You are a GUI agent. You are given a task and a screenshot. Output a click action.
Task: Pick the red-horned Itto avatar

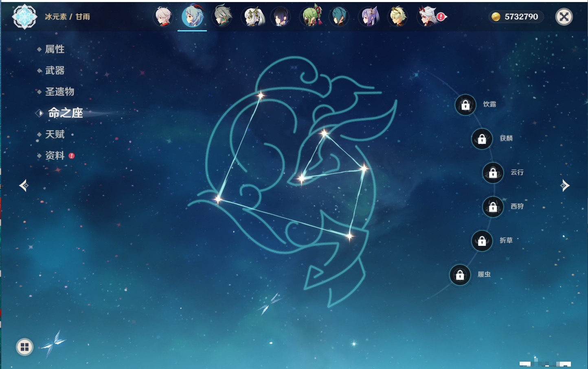[x=427, y=17]
